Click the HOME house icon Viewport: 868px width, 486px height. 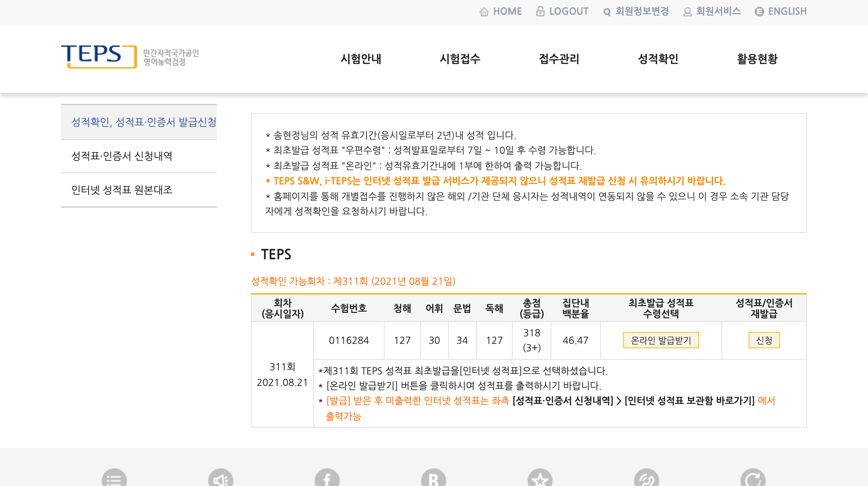(x=484, y=12)
